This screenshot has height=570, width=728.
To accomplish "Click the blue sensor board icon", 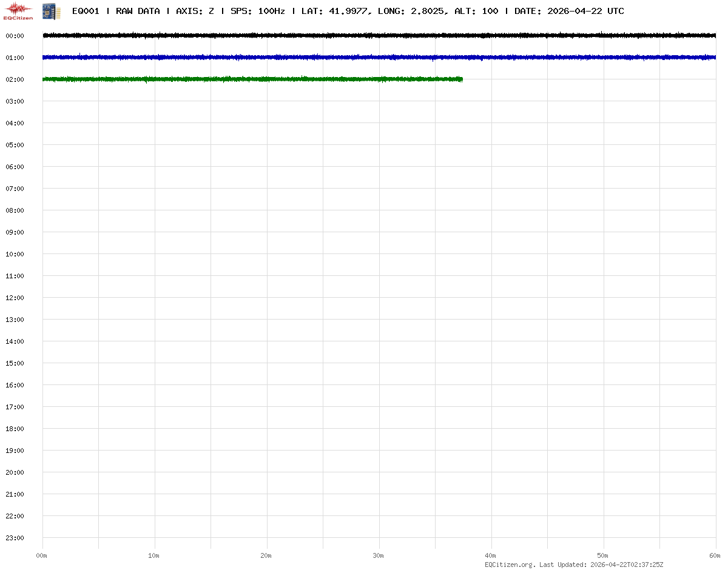I will [51, 11].
